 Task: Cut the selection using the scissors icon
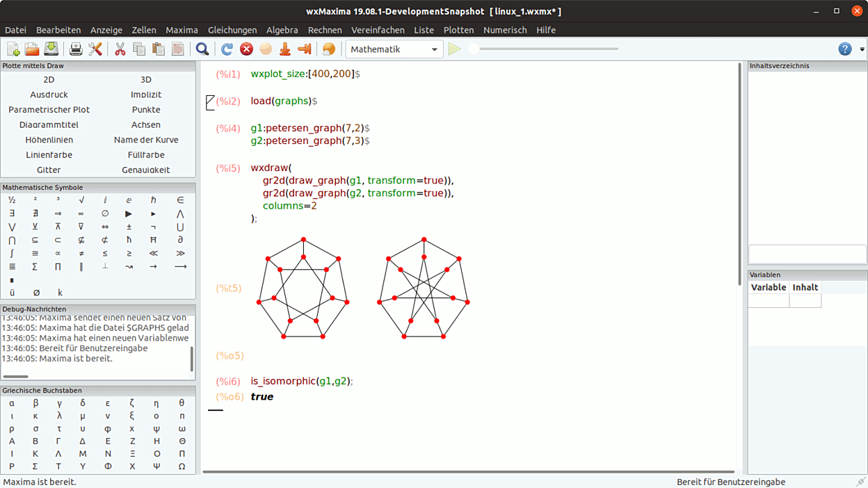(120, 49)
